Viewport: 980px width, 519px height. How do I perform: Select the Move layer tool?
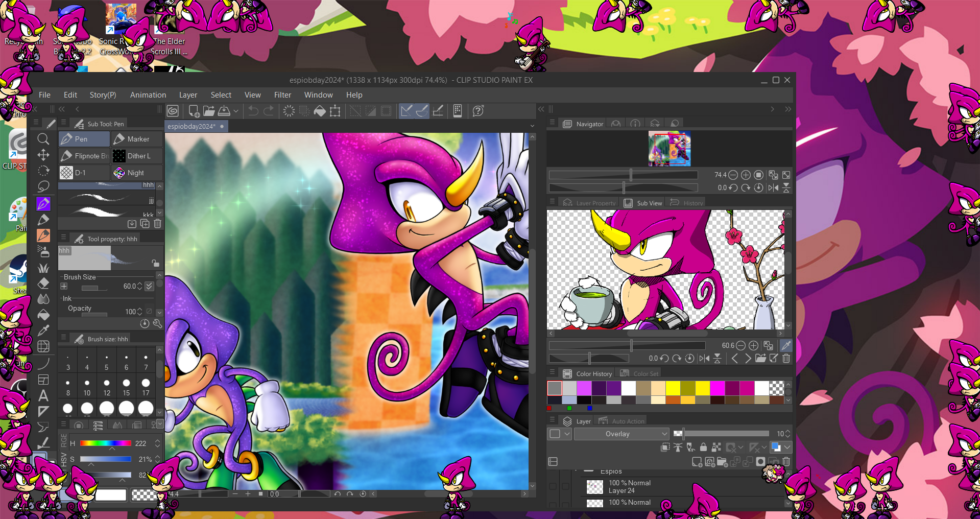(43, 155)
